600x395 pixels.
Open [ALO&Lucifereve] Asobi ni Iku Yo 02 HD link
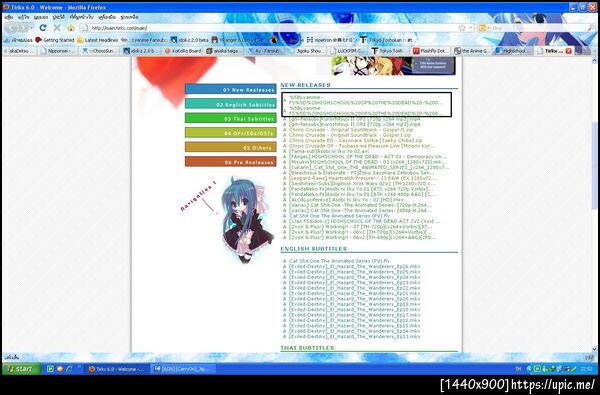click(x=347, y=200)
